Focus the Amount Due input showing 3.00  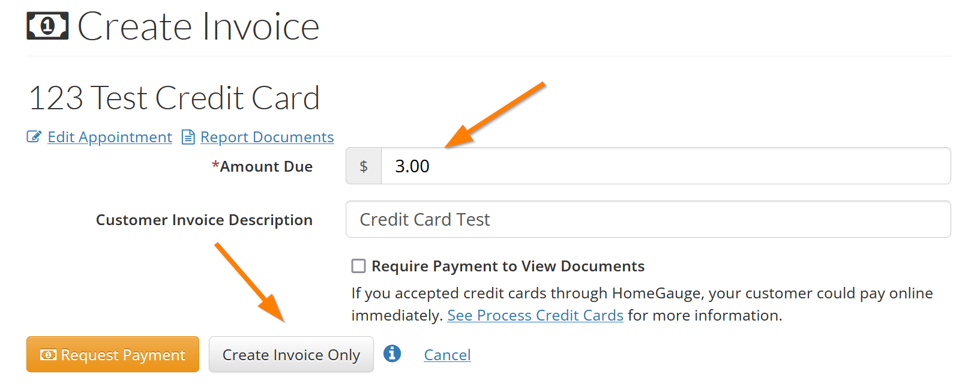pyautogui.click(x=665, y=166)
